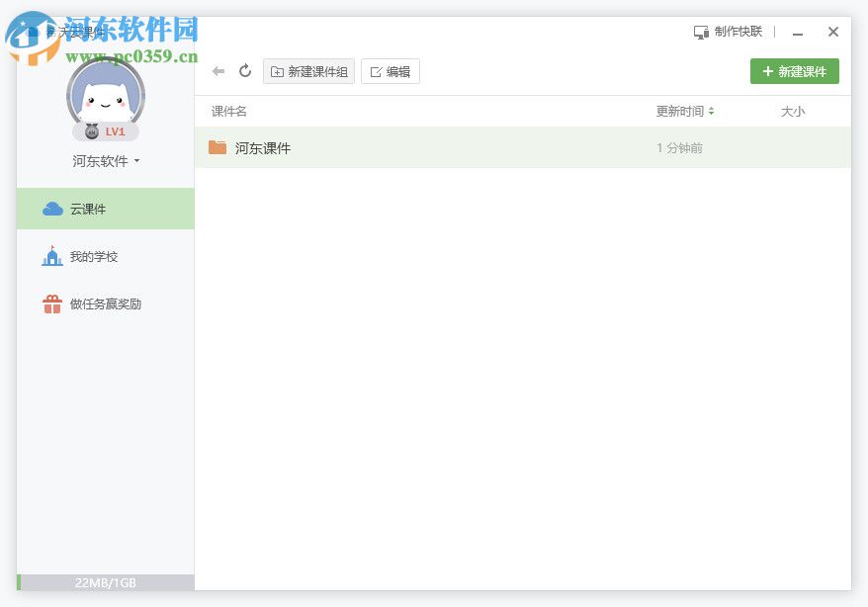Click the gift icon for 做任务赢奖励

click(51, 303)
